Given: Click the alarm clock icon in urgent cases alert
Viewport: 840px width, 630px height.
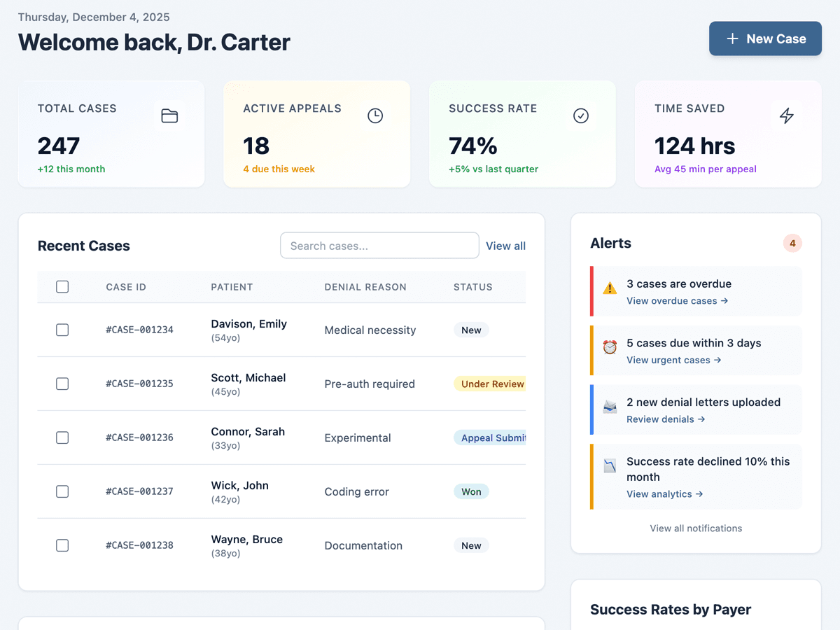Looking at the screenshot, I should click(x=609, y=346).
